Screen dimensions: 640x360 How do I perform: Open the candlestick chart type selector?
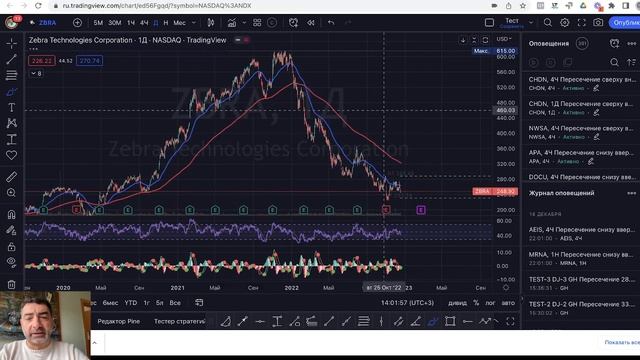[211, 23]
